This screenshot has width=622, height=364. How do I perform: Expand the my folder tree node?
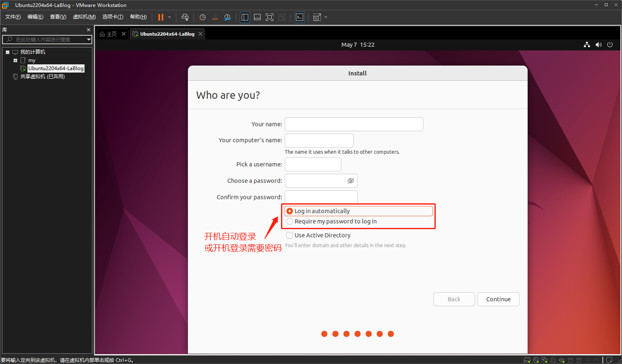15,60
